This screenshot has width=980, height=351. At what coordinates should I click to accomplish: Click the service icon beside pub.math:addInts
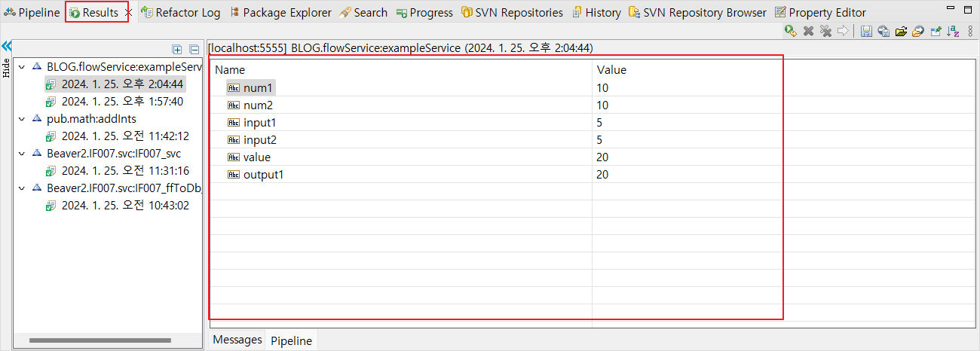pyautogui.click(x=37, y=118)
